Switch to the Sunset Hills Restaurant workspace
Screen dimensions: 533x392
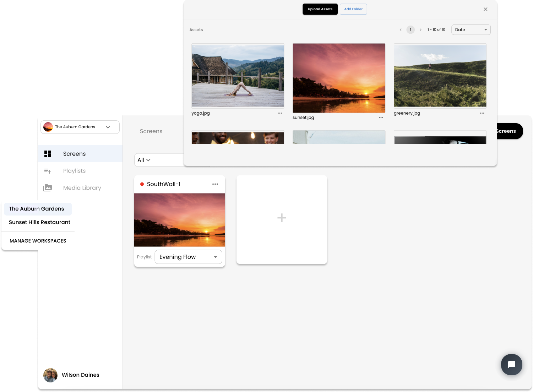coord(39,222)
